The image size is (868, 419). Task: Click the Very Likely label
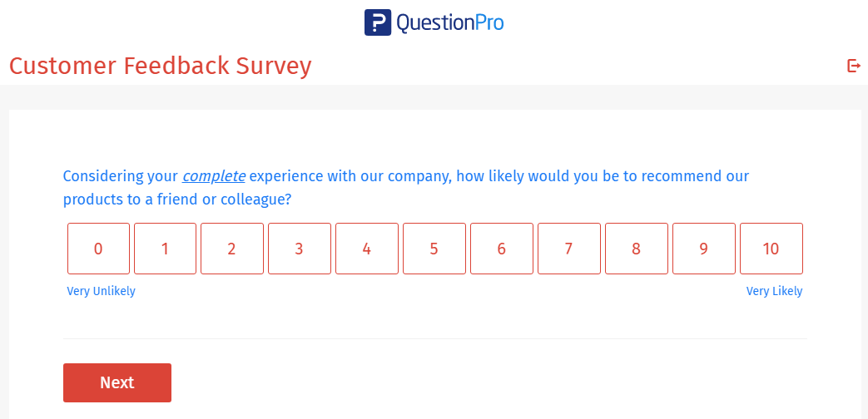tap(774, 291)
